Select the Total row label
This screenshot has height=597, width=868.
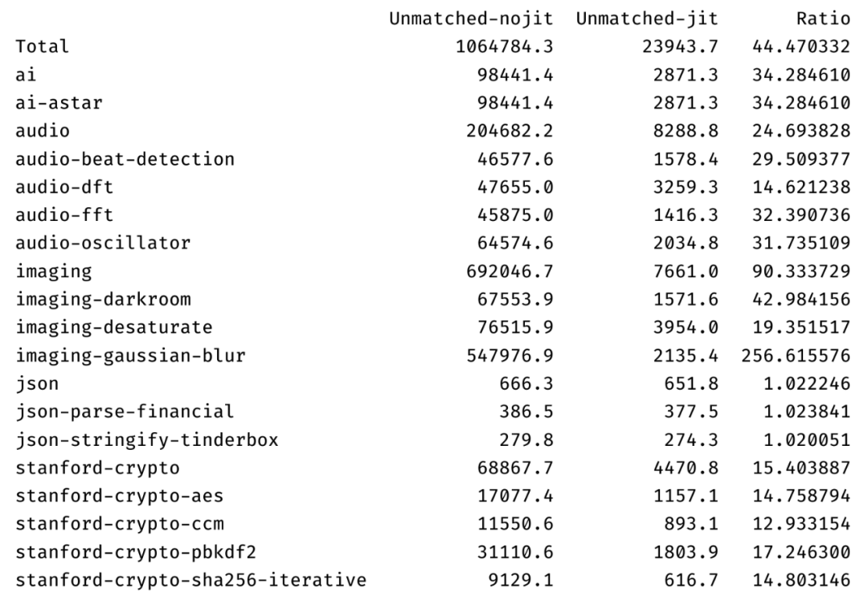click(42, 47)
